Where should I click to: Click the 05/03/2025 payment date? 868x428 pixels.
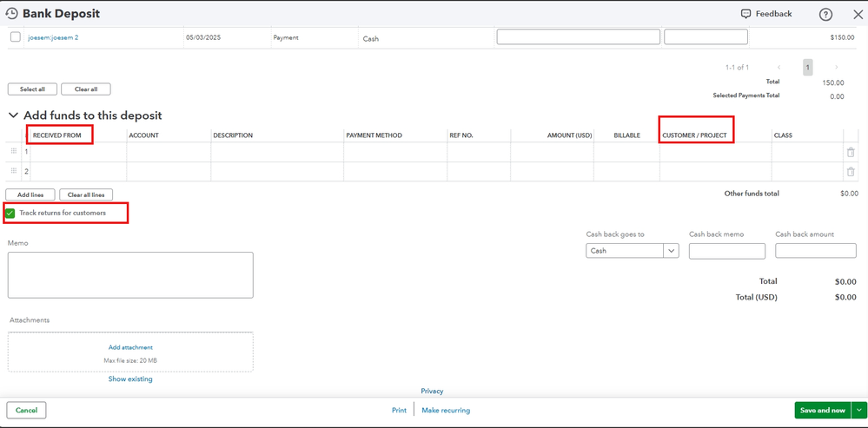(x=203, y=38)
